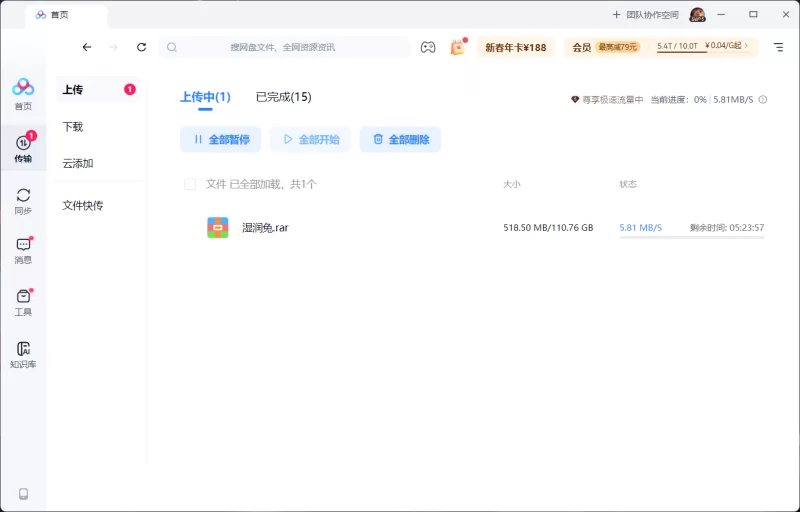Viewport: 800px width, 512px height.
Task: Click the phone device icon at sidebar bottom
Action: (23, 494)
